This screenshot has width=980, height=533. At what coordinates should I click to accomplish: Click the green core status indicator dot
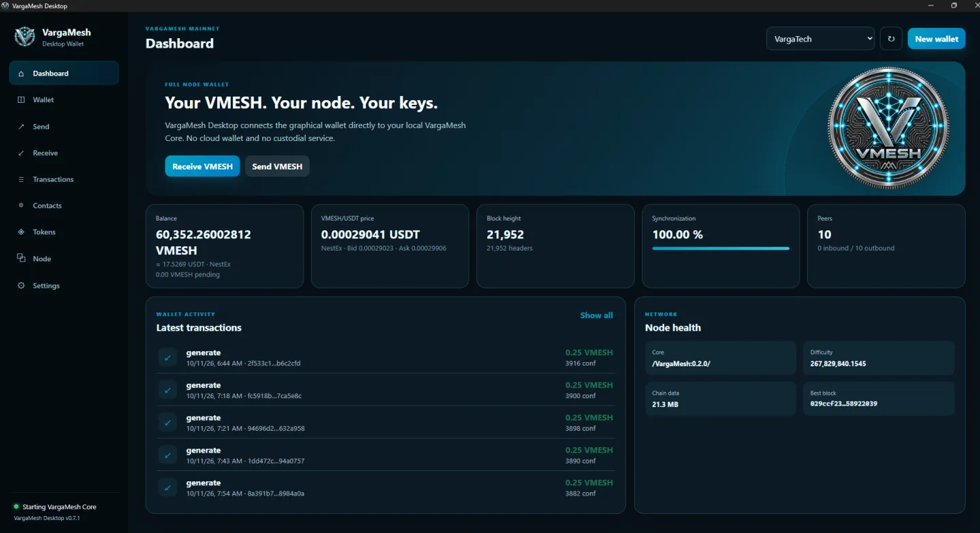(16, 507)
